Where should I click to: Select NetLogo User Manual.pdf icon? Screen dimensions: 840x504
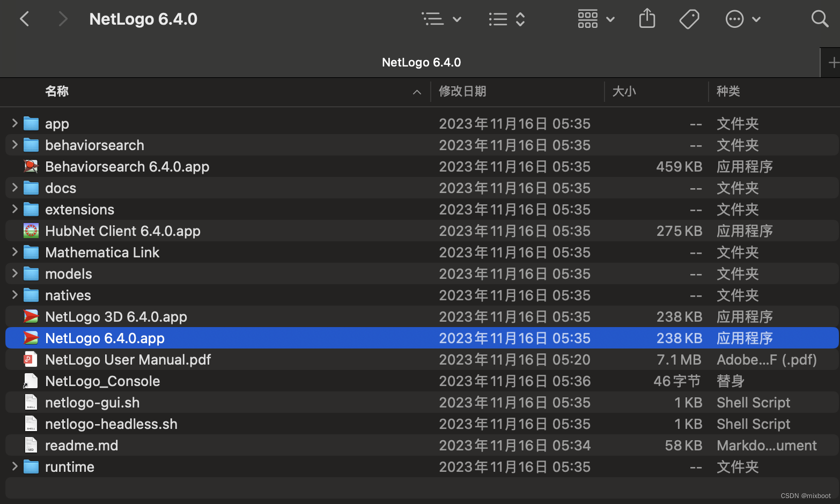31,359
